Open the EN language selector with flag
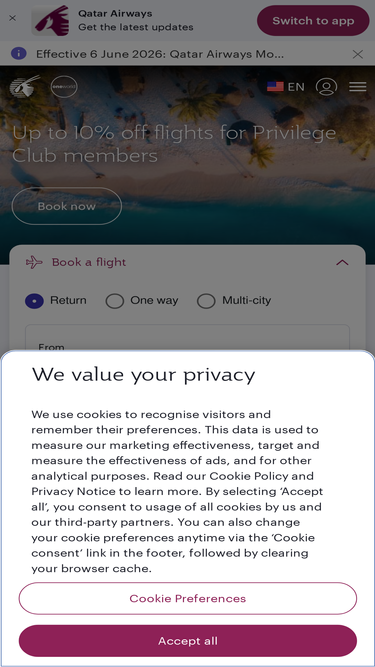 pyautogui.click(x=286, y=87)
